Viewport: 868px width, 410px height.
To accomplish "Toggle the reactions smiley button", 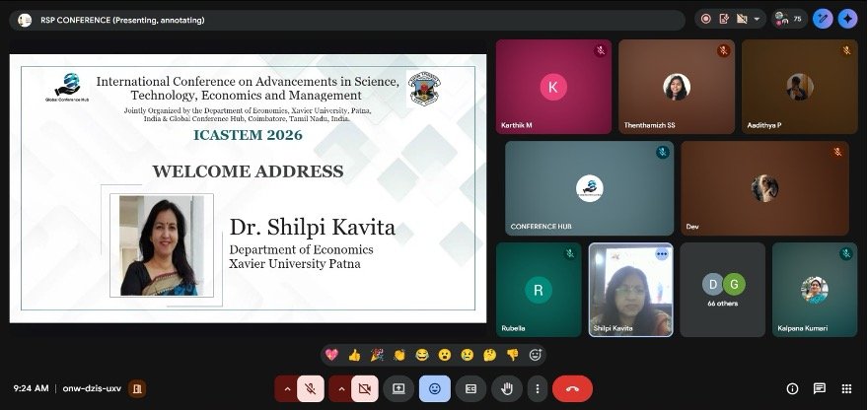I will (435, 389).
